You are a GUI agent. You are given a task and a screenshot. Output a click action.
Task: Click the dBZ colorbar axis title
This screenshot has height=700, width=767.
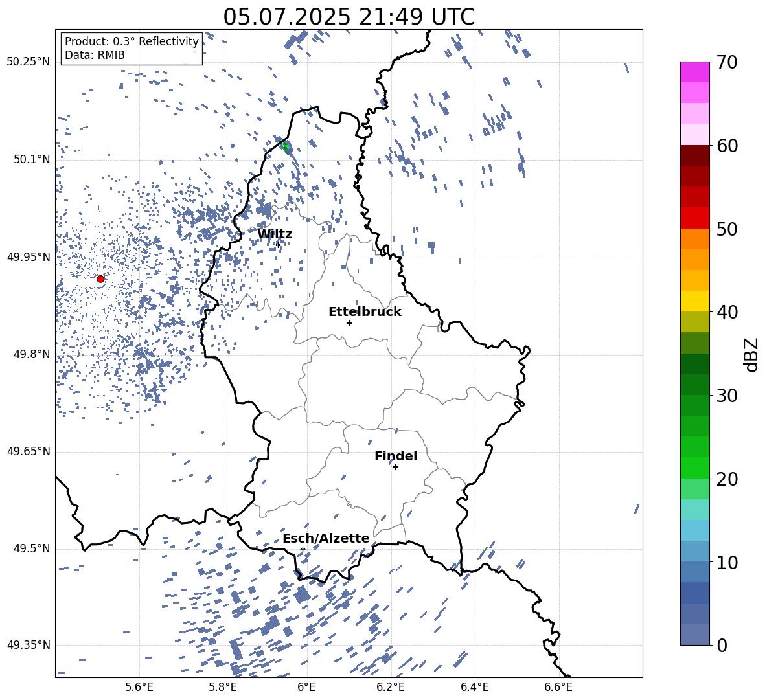tap(752, 354)
